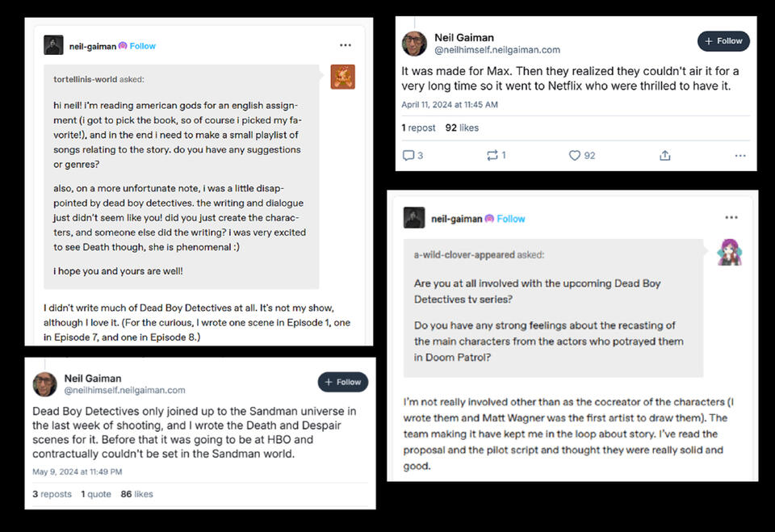Open the @neilhimself.neilgaiman.com handle on the Max post
775x532 pixels.
coord(496,50)
